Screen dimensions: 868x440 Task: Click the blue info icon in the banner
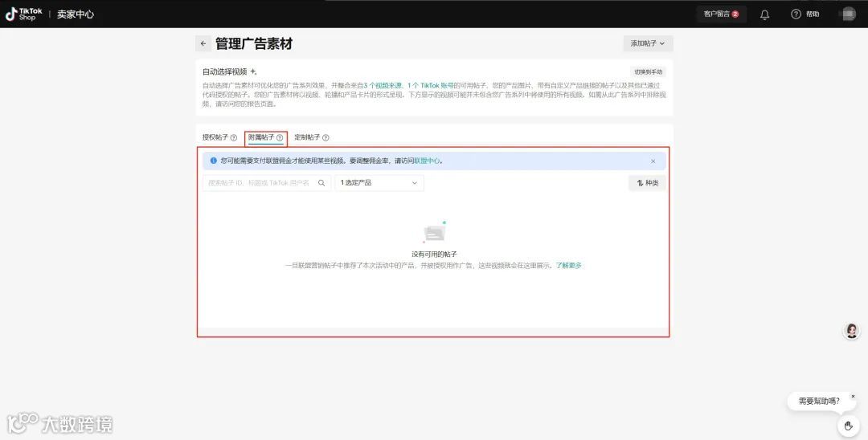[213, 161]
